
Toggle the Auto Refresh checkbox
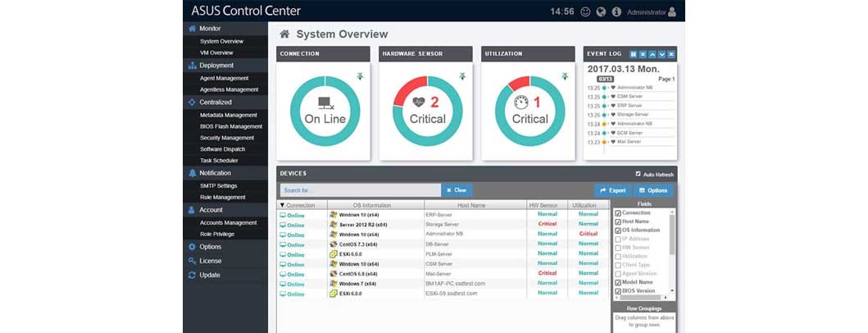click(x=638, y=174)
